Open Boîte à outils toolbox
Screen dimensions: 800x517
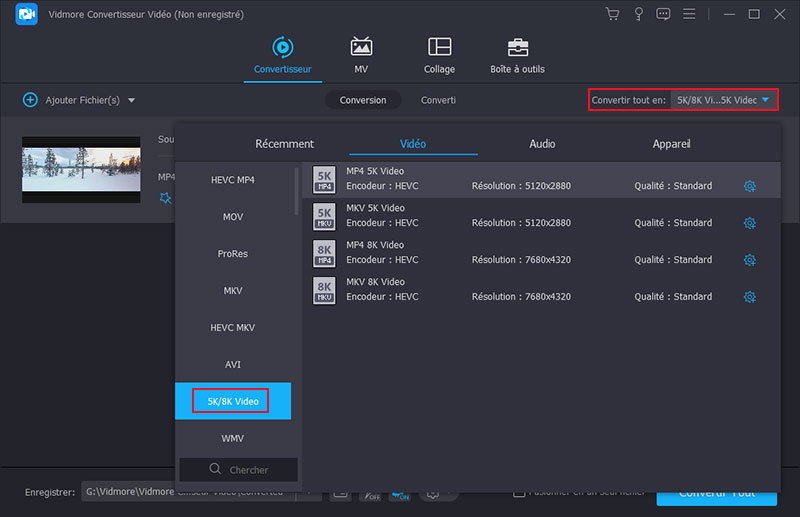[x=517, y=55]
